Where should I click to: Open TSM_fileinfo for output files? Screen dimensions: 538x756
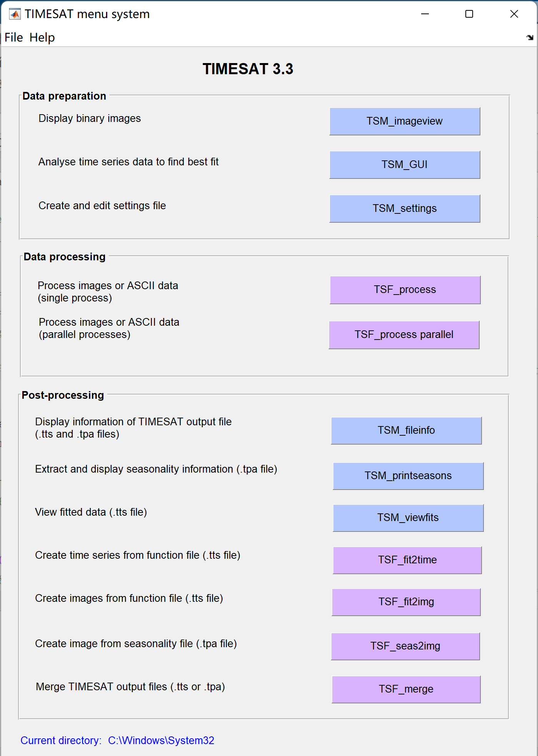[406, 431]
